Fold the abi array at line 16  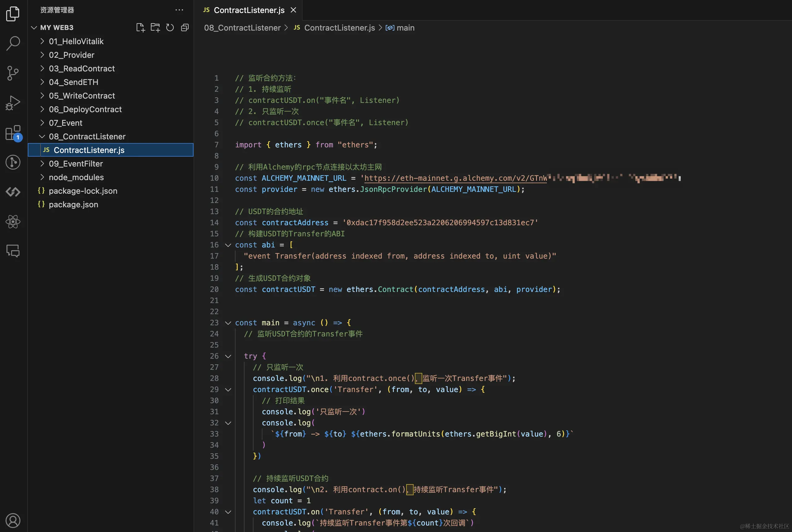click(x=228, y=245)
